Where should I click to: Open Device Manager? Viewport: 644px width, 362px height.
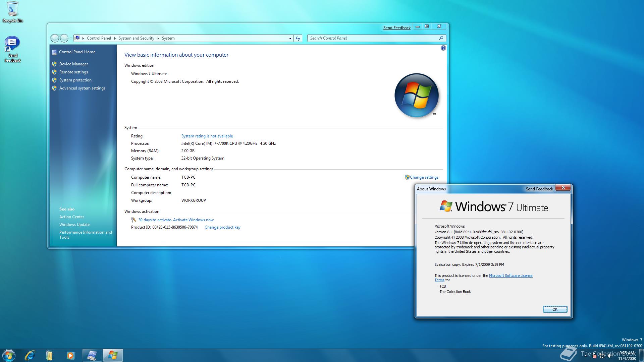click(x=73, y=64)
